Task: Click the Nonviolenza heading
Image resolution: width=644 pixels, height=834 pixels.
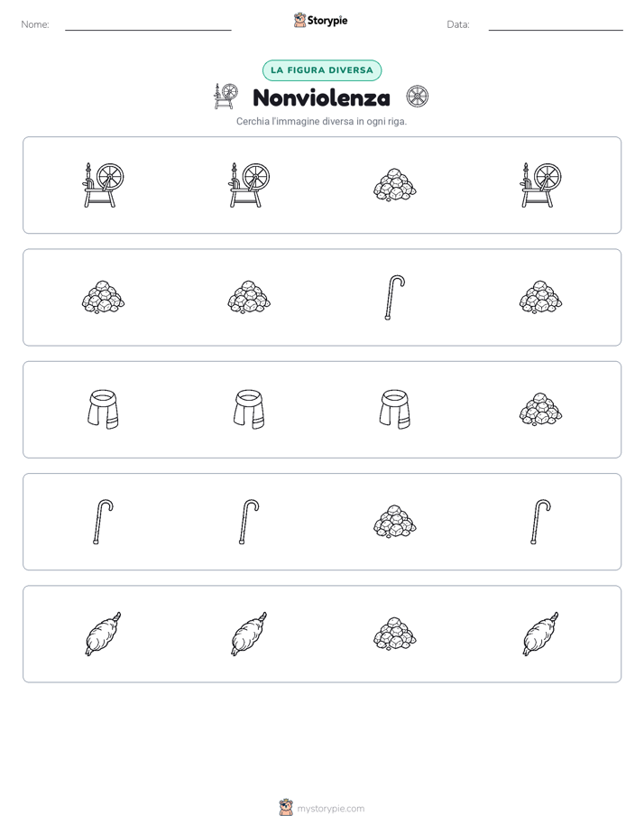Action: (x=321, y=97)
